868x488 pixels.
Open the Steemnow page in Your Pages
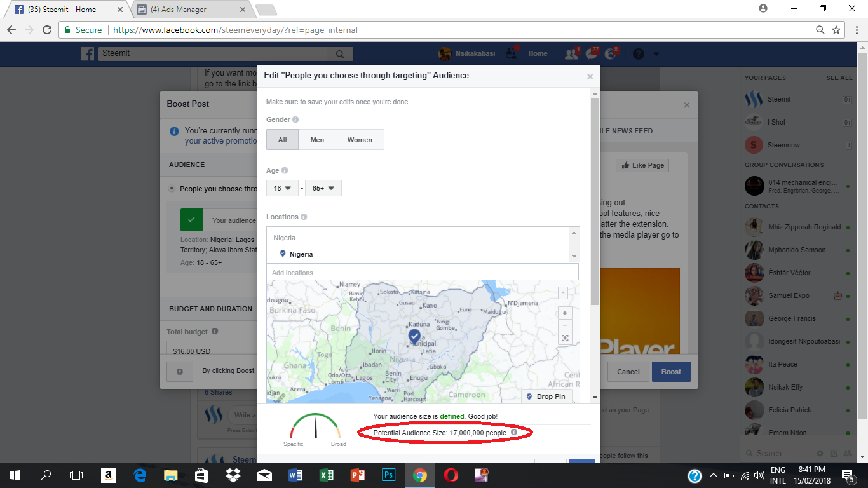point(799,145)
